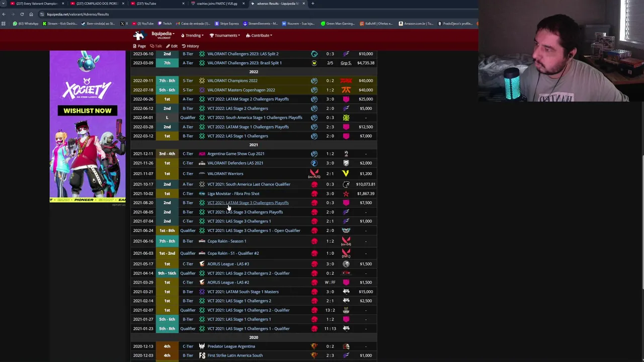The image size is (644, 362).
Task: Click the browser home button
Action: 31,14
